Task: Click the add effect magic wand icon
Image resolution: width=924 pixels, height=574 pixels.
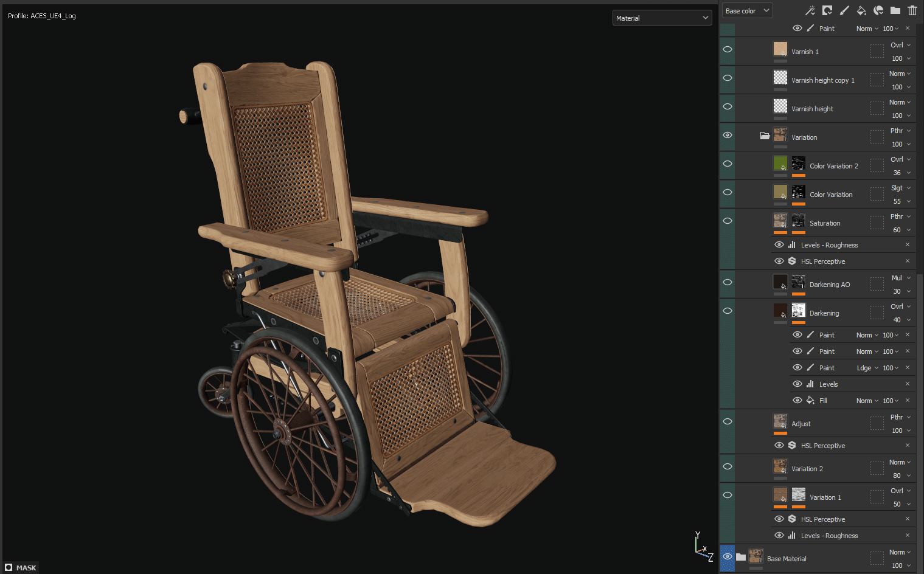Action: click(810, 10)
